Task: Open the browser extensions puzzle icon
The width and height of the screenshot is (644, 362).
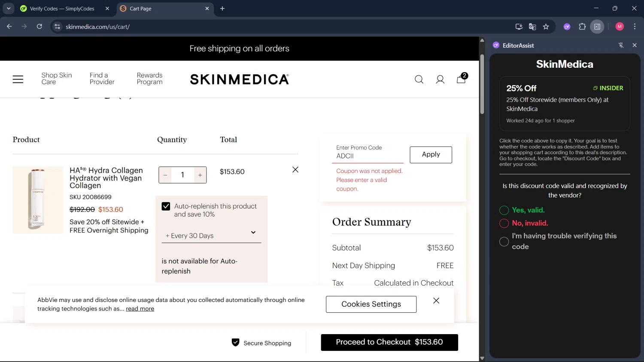Action: 582,27
